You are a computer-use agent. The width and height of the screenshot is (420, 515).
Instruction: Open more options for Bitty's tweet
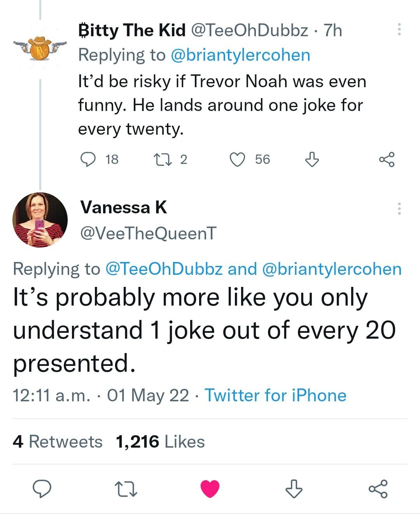[x=399, y=30]
